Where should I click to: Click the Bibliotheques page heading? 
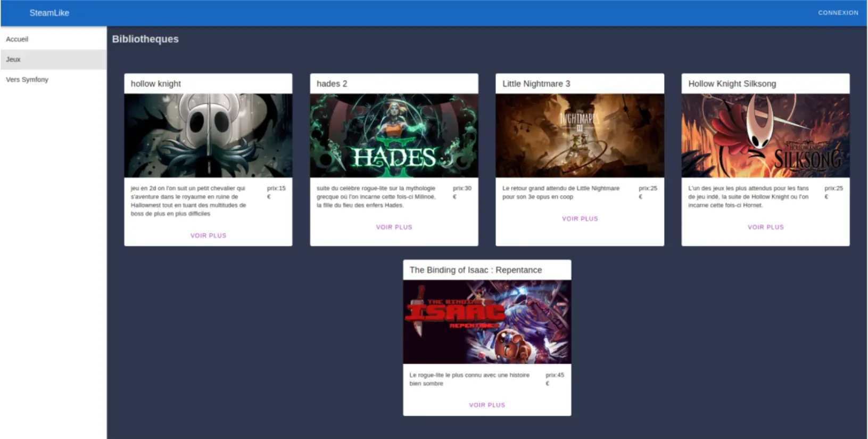tap(145, 39)
